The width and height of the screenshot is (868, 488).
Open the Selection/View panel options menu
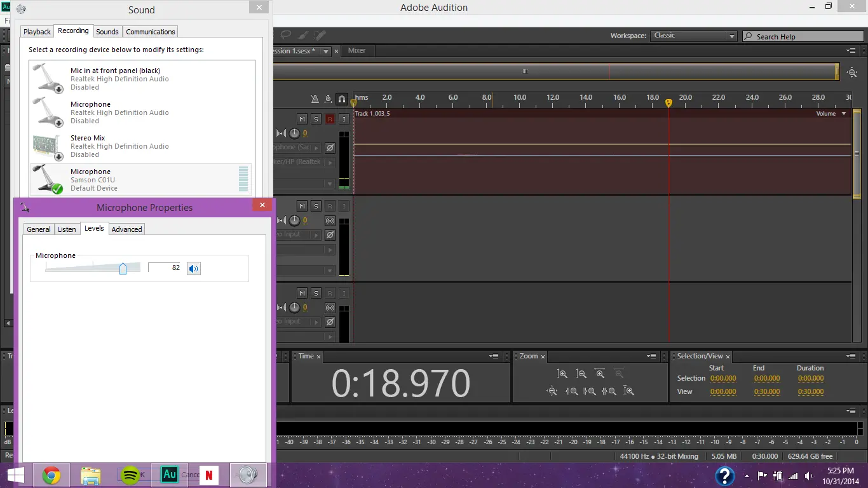point(851,356)
